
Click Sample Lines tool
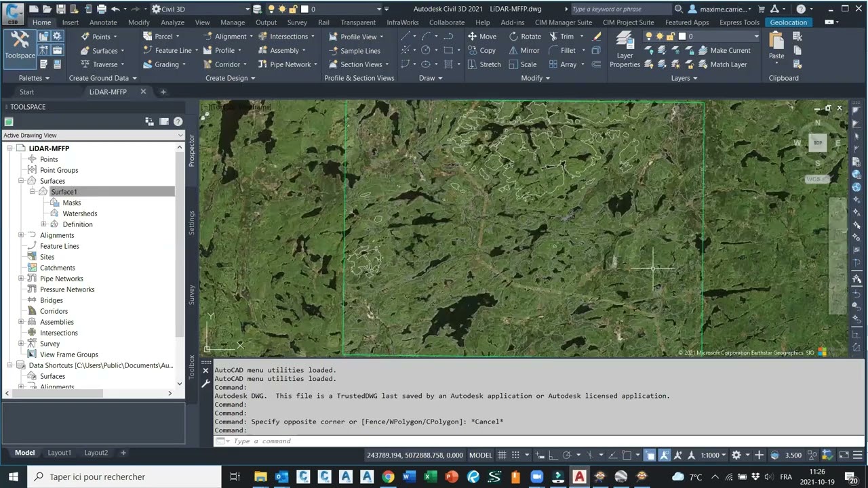[354, 51]
